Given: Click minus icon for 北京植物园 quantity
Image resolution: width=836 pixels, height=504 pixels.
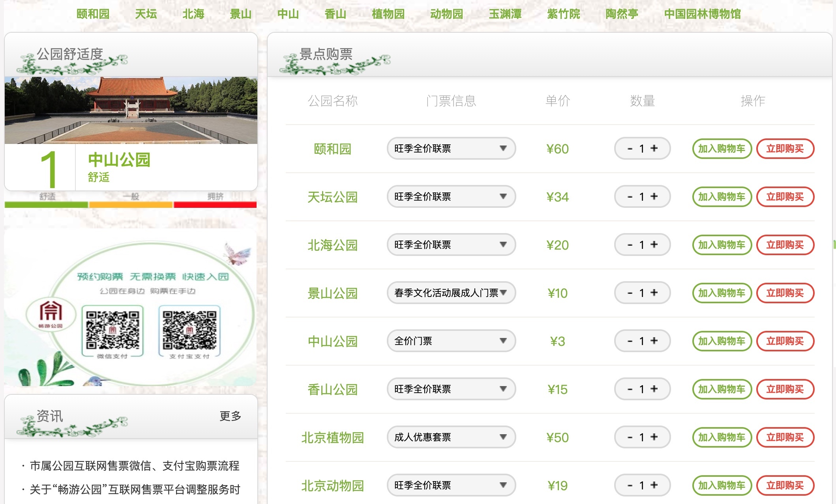Looking at the screenshot, I should pos(630,437).
